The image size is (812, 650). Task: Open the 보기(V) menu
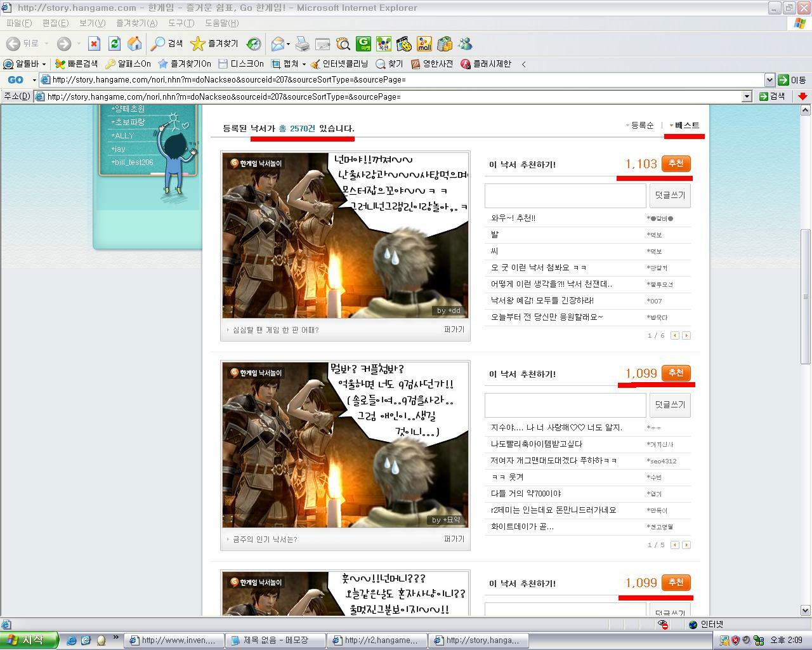pyautogui.click(x=92, y=23)
